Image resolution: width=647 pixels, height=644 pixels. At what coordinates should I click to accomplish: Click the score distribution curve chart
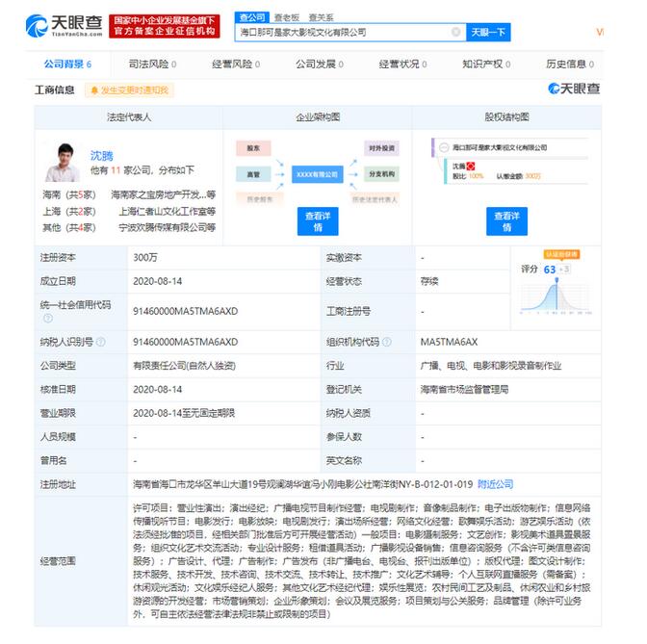pyautogui.click(x=556, y=296)
